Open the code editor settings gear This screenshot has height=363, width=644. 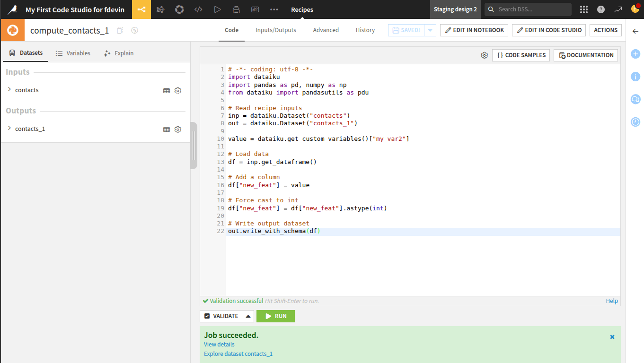(x=484, y=55)
